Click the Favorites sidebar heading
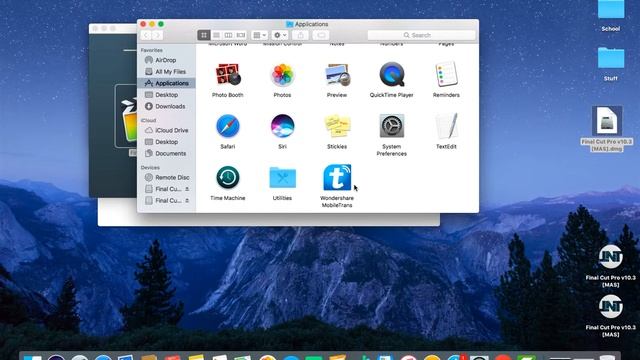The width and height of the screenshot is (640, 360). point(151,50)
